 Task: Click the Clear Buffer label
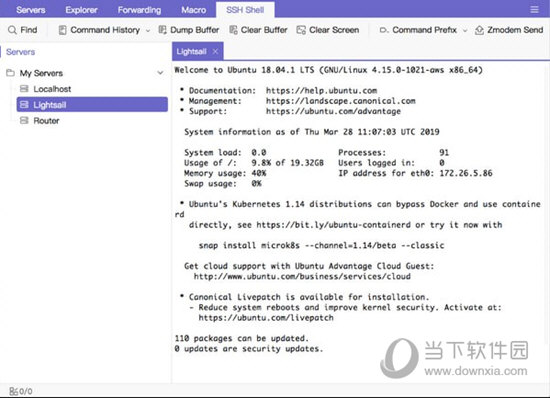pos(264,30)
